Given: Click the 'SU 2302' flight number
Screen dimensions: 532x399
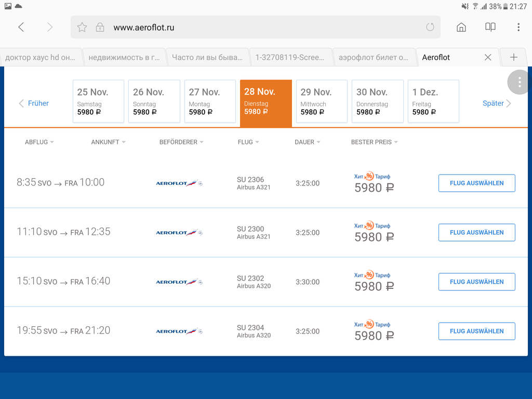Looking at the screenshot, I should tap(250, 278).
